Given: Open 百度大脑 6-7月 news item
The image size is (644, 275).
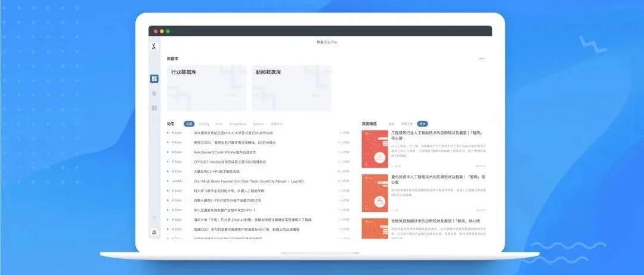Looking at the screenshot, I should point(227,200).
